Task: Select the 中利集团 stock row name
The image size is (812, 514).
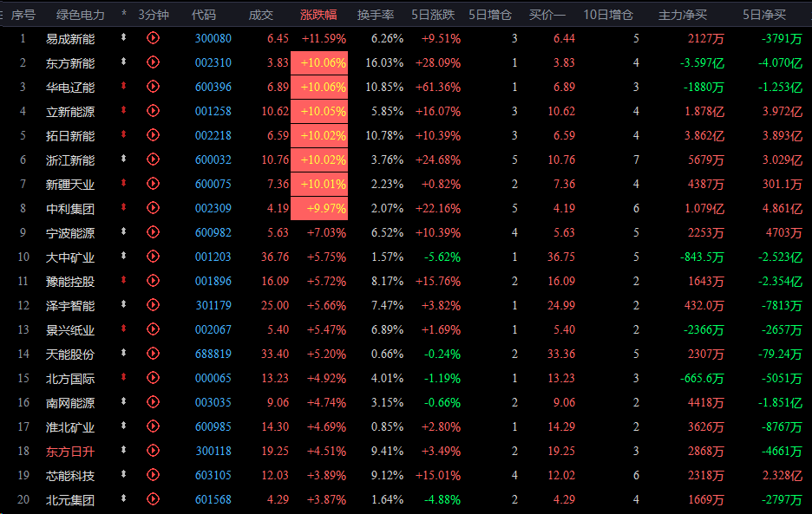Action: click(x=70, y=208)
